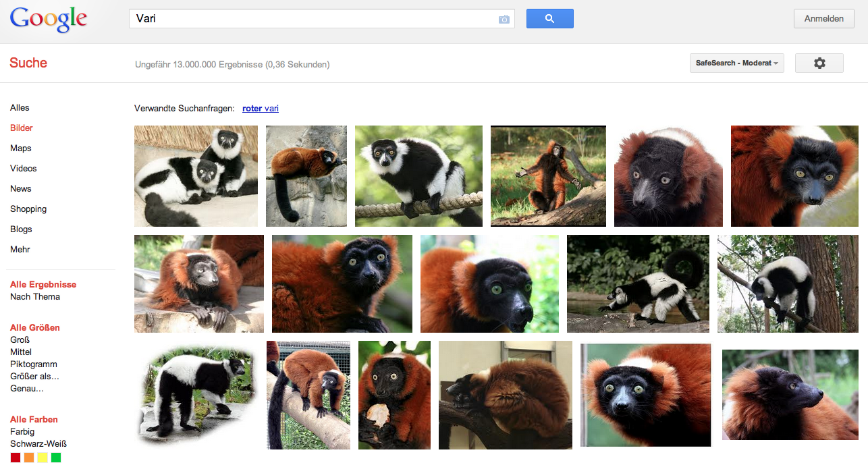
Task: Click the Google logo
Action: [x=48, y=19]
